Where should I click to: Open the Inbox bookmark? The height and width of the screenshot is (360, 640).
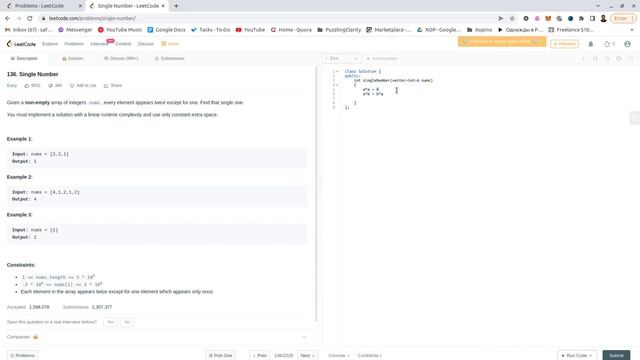28,30
